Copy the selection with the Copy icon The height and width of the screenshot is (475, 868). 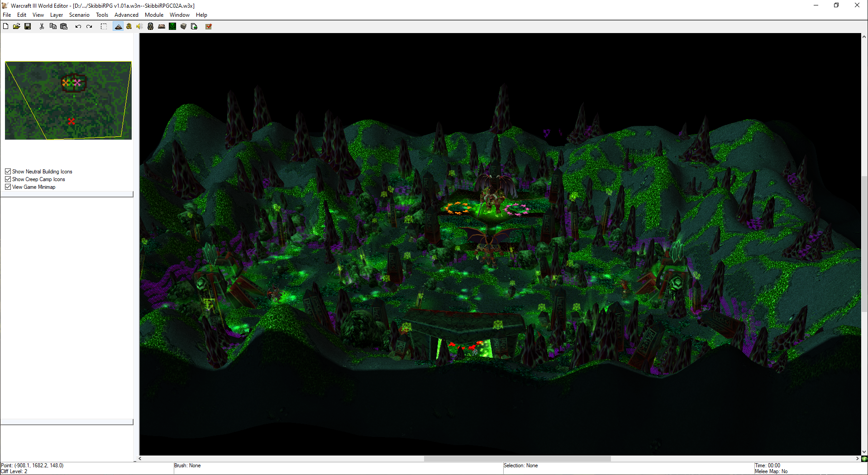[53, 26]
